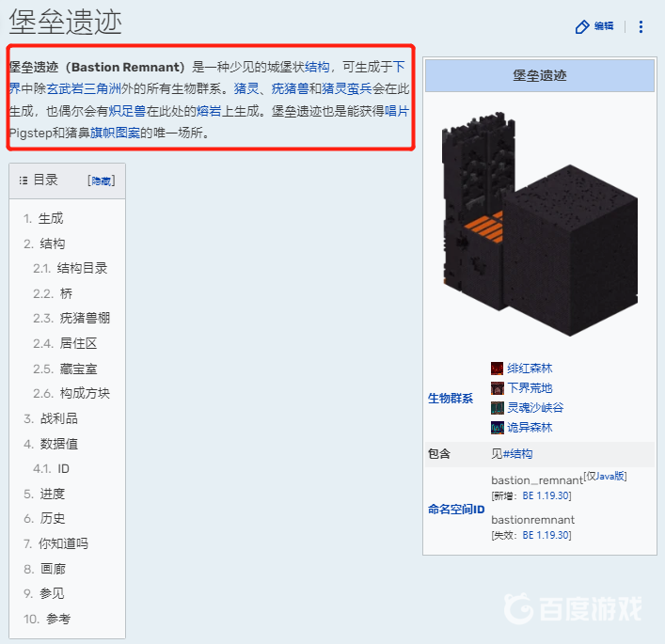Viewport: 665px width, 644px height.
Task: Jump to section 2.3 疣猪兽棚
Action: click(85, 318)
